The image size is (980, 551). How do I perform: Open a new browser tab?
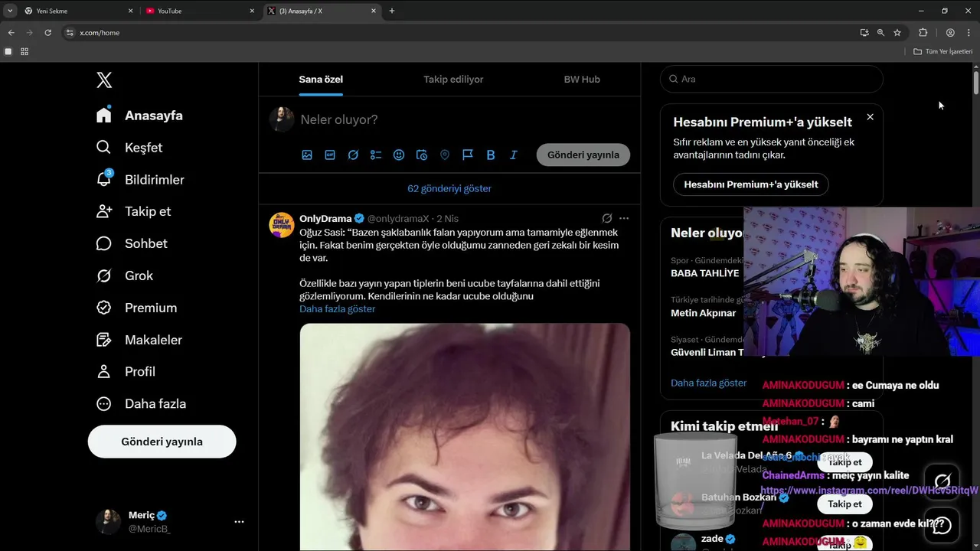392,11
